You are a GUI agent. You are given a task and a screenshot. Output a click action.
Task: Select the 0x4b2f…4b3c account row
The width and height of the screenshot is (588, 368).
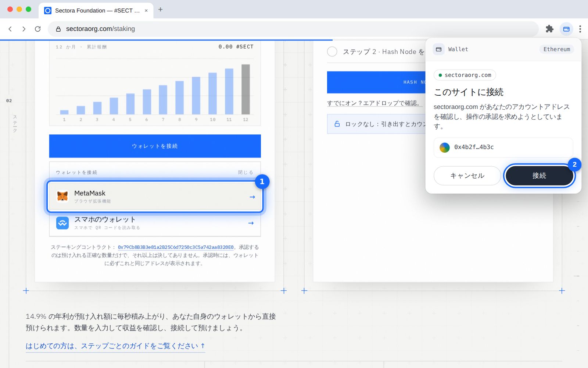(503, 147)
